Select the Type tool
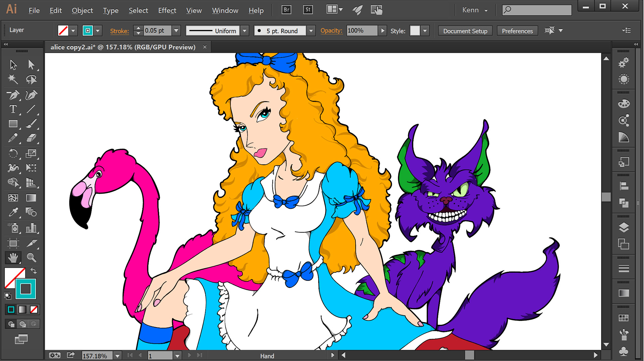Viewport: 644px width, 361px height. point(13,109)
